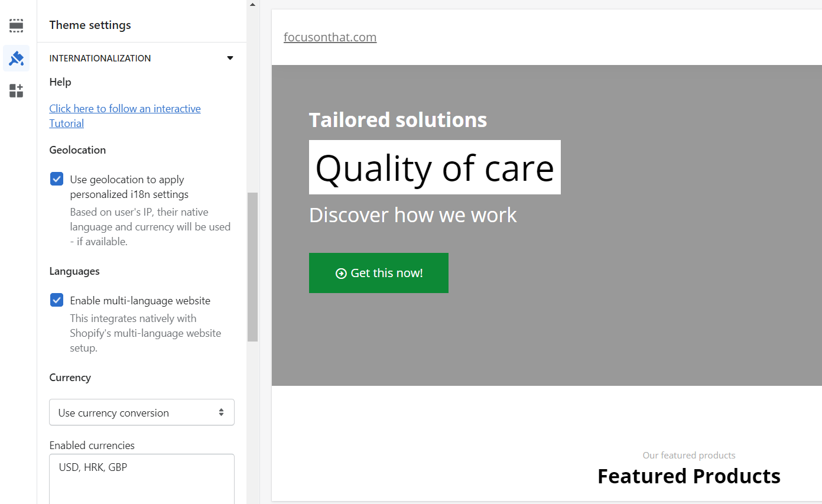Click the green Get this now! button
Viewport: 822px width, 504px height.
click(x=379, y=273)
